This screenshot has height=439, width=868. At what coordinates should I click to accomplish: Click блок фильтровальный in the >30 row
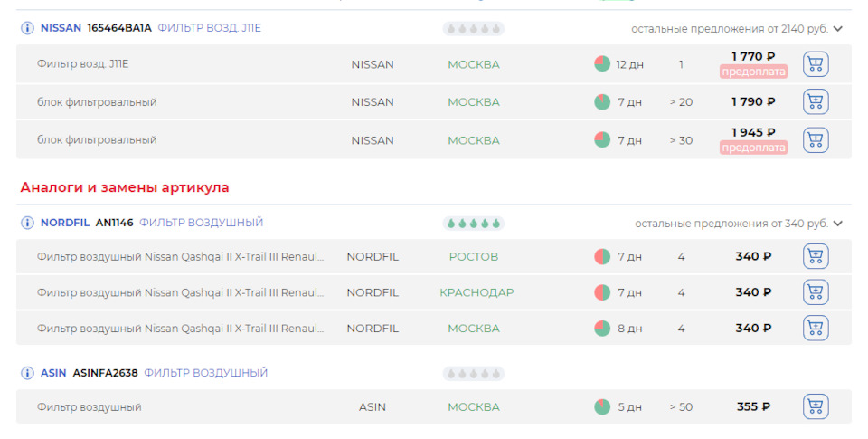click(x=97, y=139)
